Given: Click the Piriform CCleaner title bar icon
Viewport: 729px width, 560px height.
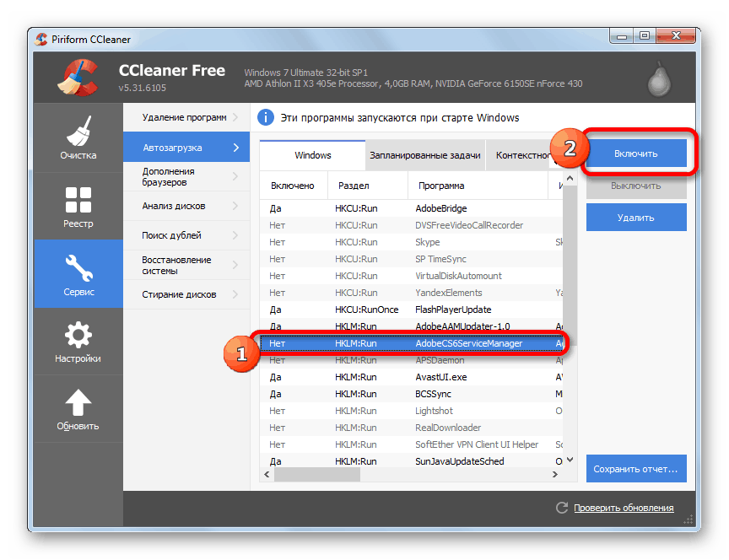Looking at the screenshot, I should 40,38.
